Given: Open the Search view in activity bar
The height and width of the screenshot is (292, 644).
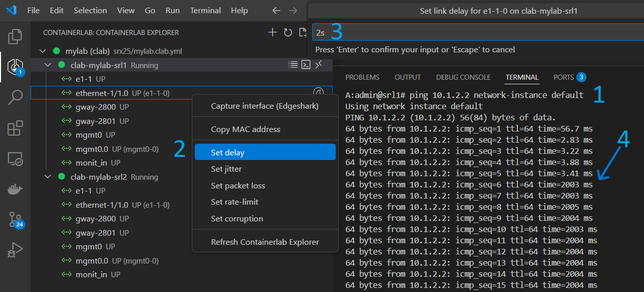Looking at the screenshot, I should click(x=15, y=97).
